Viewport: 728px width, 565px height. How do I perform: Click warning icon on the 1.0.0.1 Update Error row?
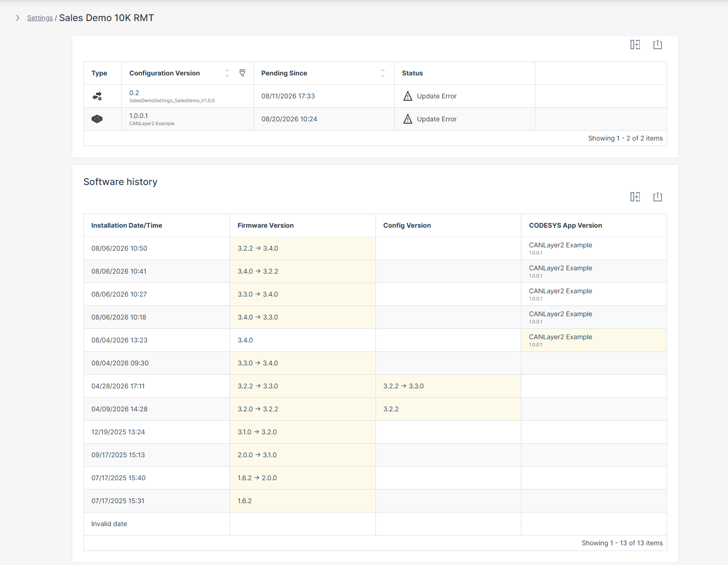click(x=408, y=119)
